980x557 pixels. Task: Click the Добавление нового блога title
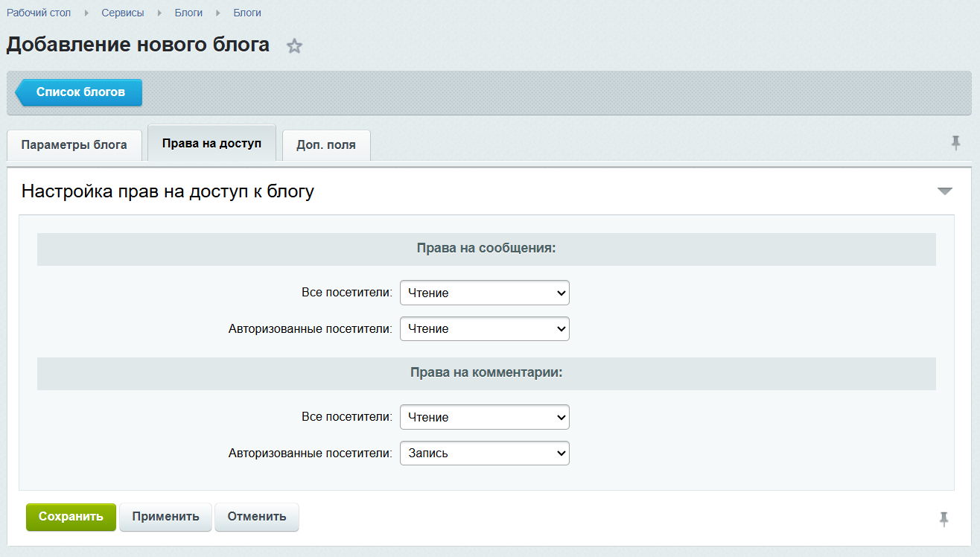click(x=138, y=45)
